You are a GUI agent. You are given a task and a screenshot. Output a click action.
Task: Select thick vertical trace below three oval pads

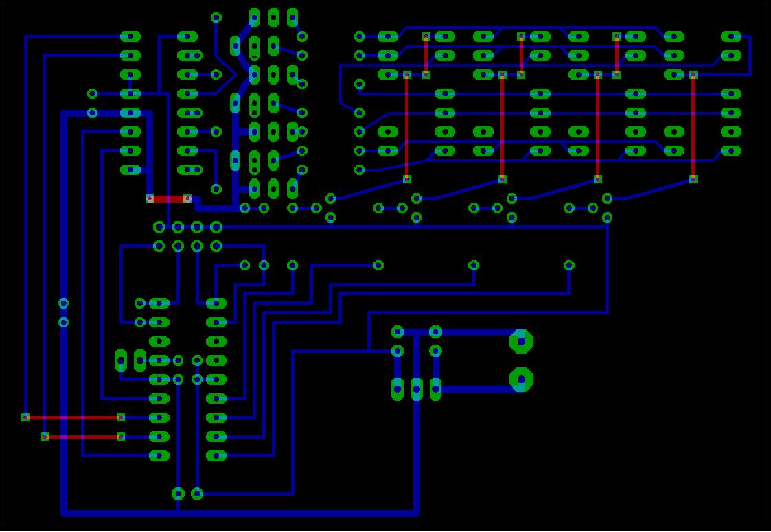tap(416, 453)
